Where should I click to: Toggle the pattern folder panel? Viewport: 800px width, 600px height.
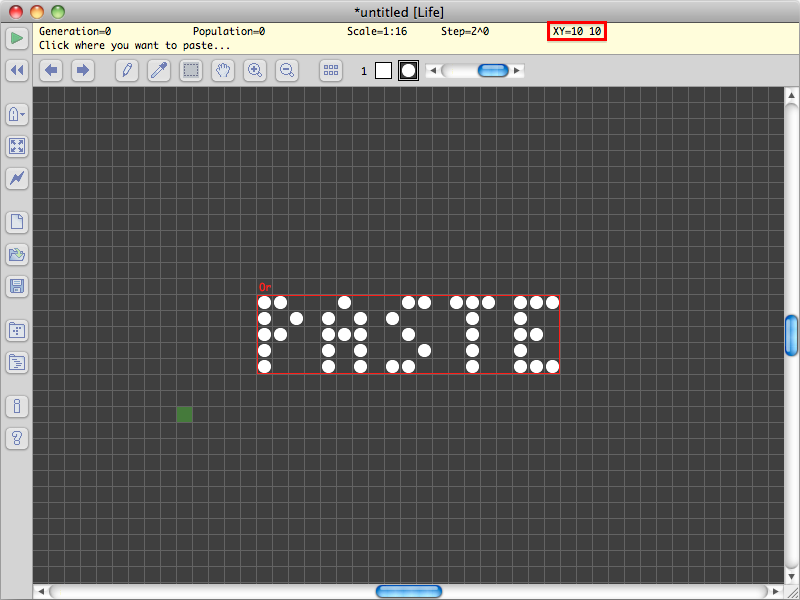[x=17, y=330]
